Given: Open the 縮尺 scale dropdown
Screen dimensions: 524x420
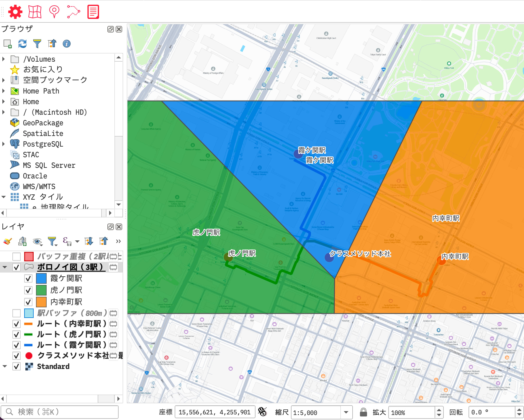Looking at the screenshot, I should tap(346, 412).
